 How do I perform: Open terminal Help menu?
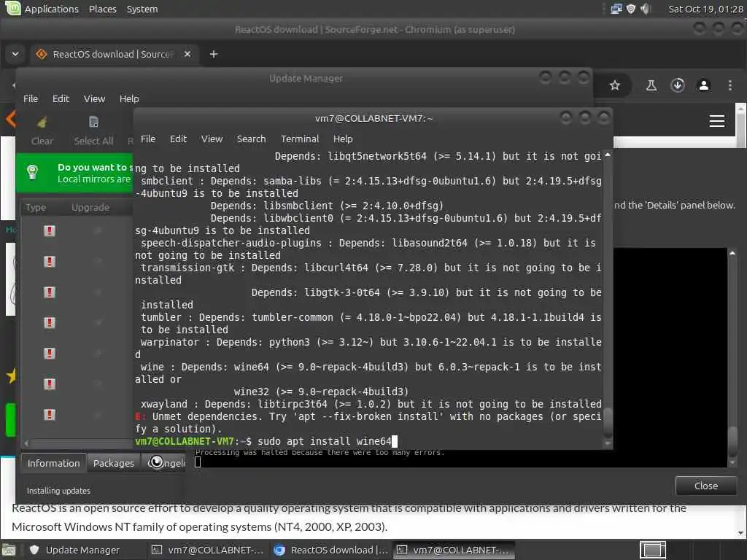coord(343,139)
